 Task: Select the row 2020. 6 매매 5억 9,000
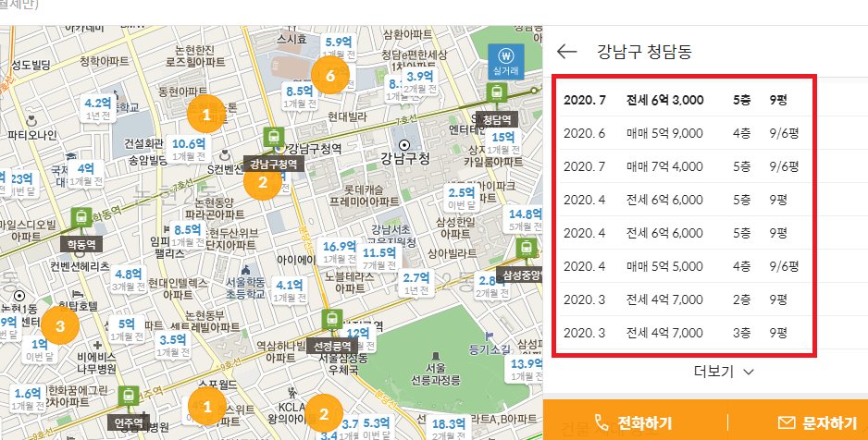(686, 133)
